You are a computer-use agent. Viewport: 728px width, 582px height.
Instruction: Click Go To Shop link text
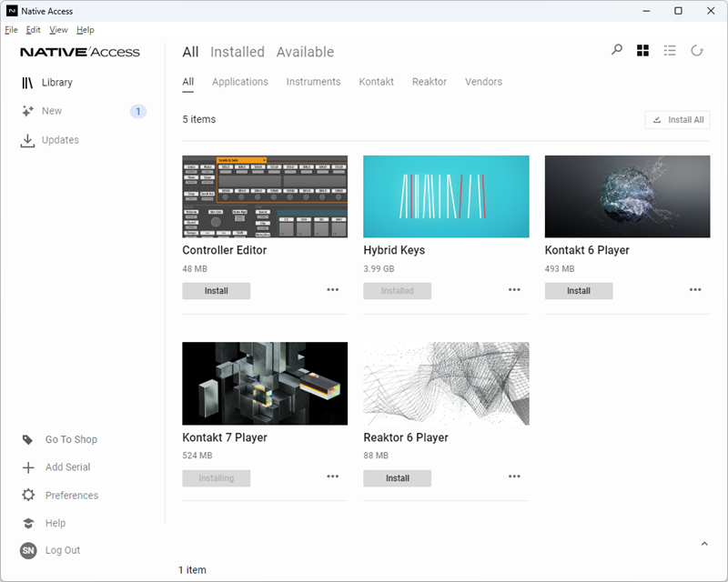(72, 439)
